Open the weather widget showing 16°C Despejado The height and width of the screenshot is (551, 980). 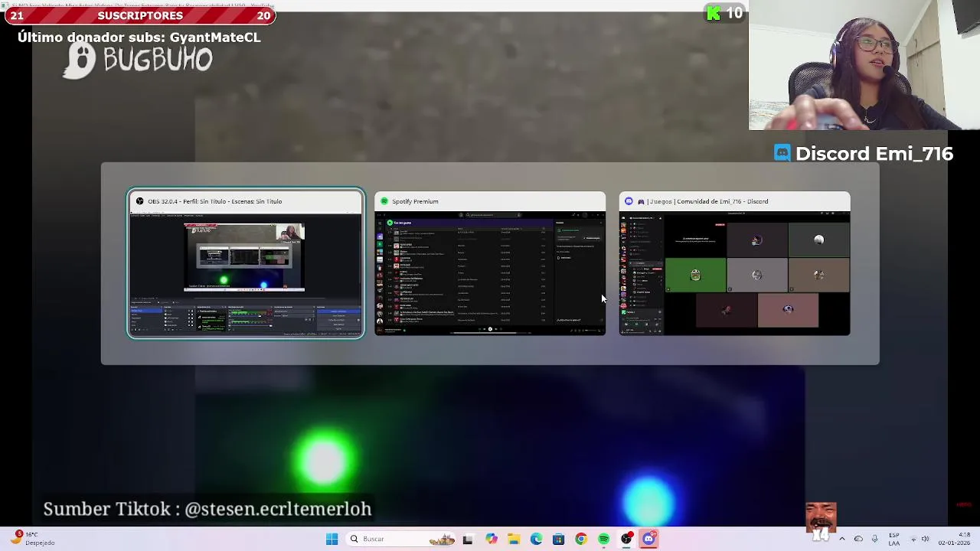[x=32, y=539]
